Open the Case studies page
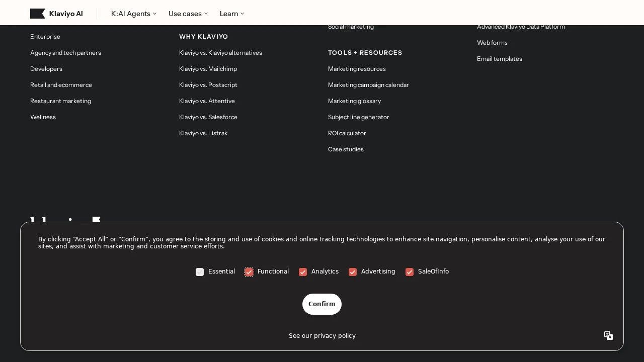Image resolution: width=644 pixels, height=362 pixels. click(x=346, y=149)
